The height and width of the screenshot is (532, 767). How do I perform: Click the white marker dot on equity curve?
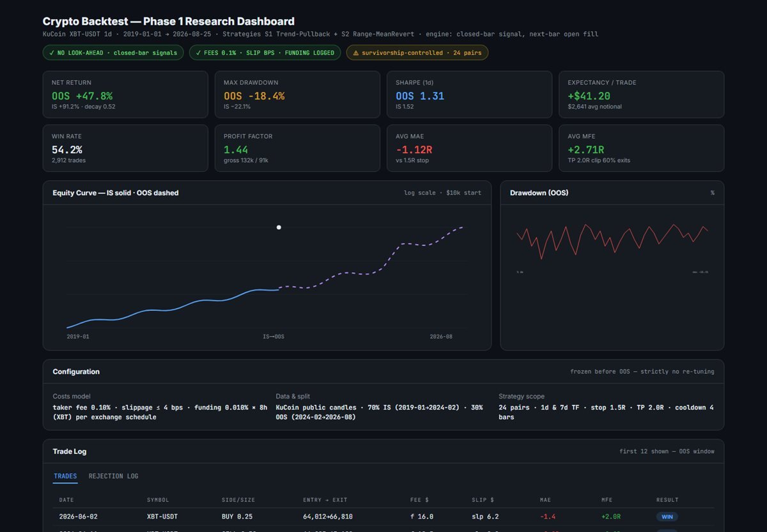(x=279, y=227)
